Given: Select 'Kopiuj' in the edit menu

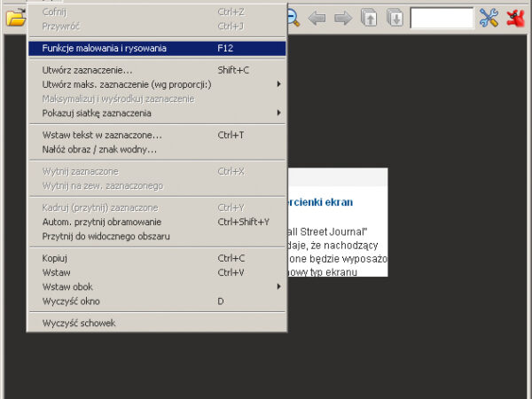Looking at the screenshot, I should tap(55, 258).
